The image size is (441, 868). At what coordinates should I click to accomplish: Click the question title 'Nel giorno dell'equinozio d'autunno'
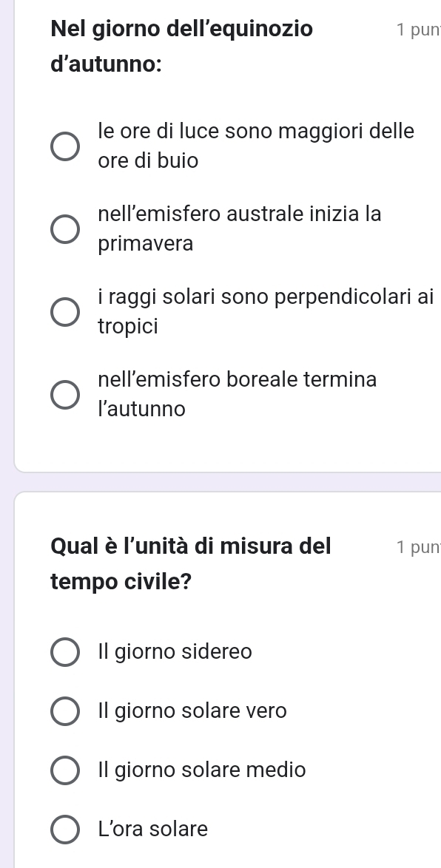tap(182, 47)
